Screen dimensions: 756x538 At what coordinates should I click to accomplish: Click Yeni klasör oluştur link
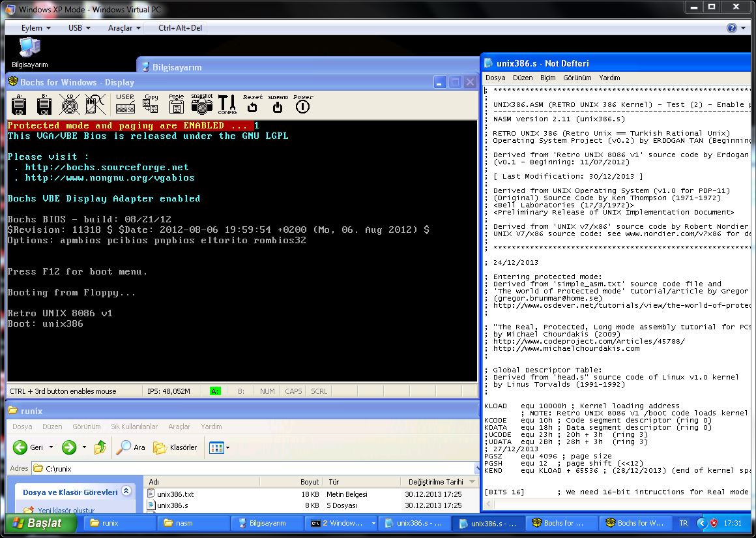(66, 510)
